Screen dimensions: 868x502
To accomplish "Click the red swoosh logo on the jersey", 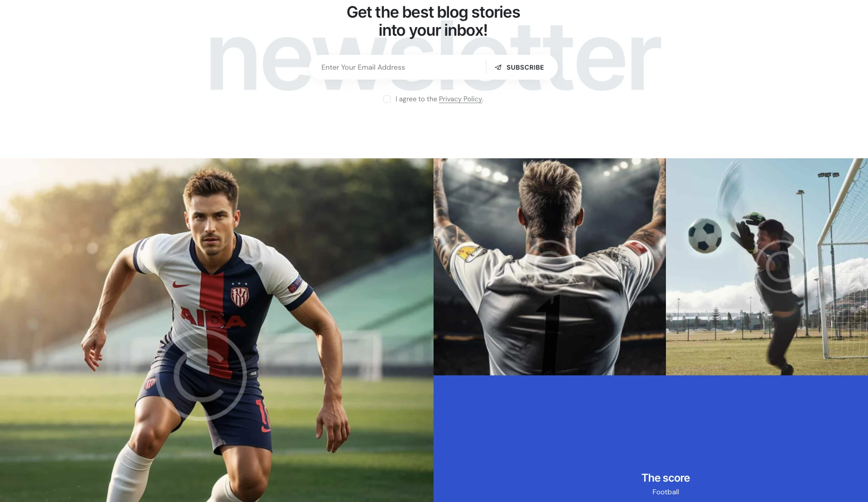I will tap(181, 285).
